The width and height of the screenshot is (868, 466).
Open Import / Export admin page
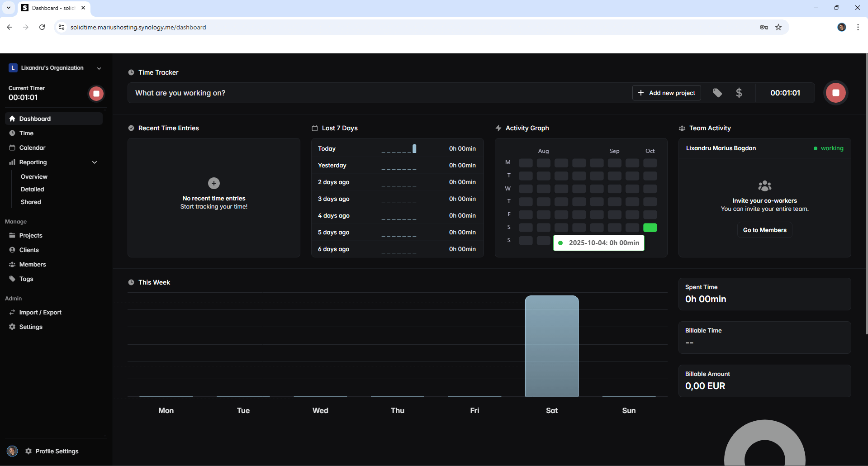(x=40, y=312)
